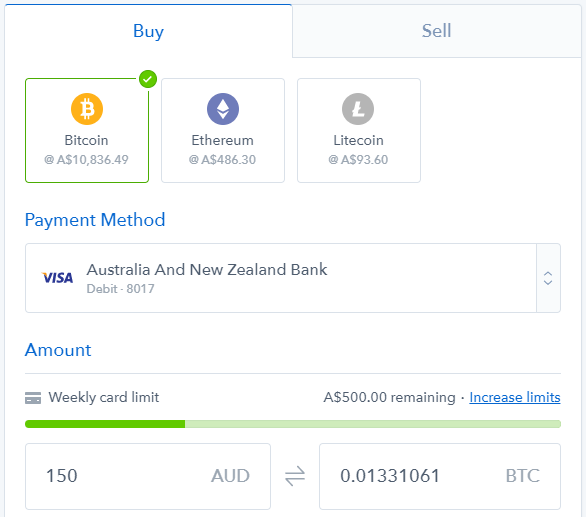Screen dimensions: 586x517
Task: Switch to the Buy tab
Action: 148,31
